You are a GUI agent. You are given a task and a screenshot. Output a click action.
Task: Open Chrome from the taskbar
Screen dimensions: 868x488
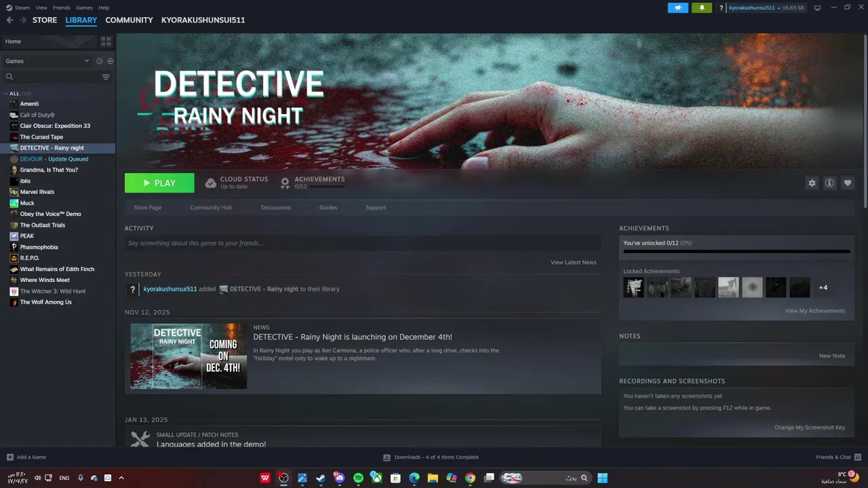pos(470,478)
